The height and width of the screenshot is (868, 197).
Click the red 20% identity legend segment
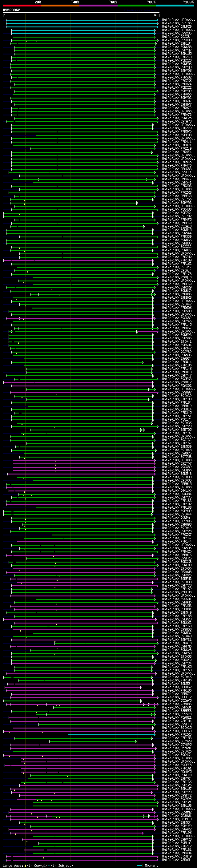point(22,6)
